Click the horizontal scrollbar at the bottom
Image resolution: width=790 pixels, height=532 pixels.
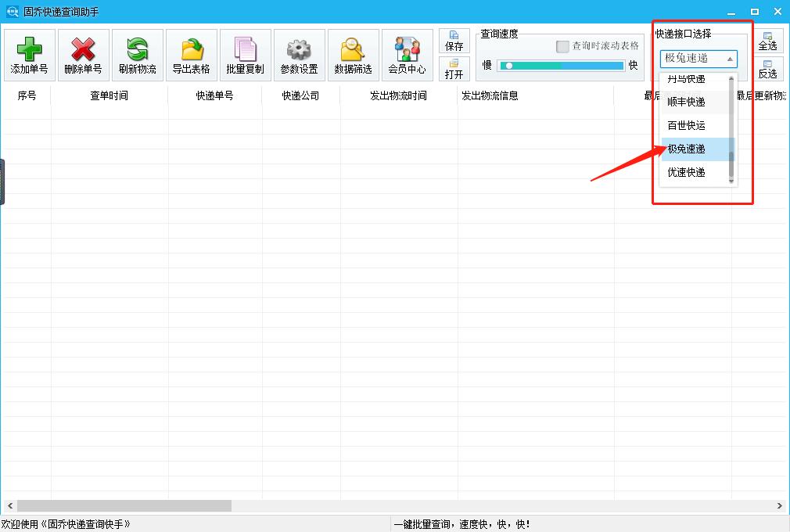coord(125,505)
